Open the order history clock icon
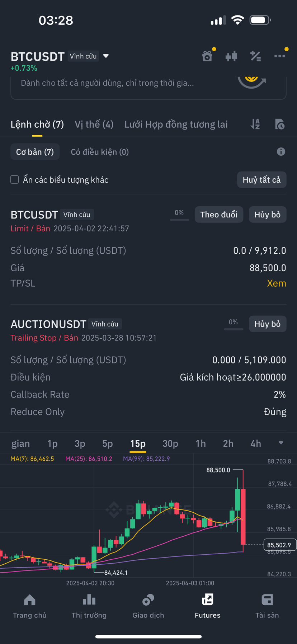Screen dimensions: 297x644 (x=280, y=124)
